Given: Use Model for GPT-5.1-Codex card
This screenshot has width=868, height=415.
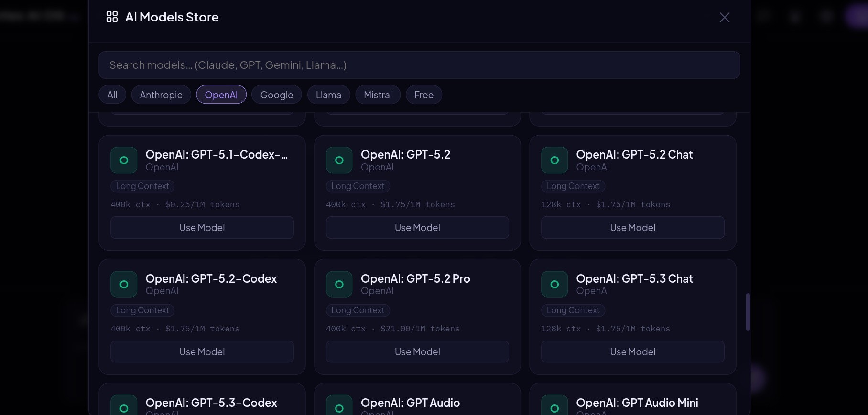Looking at the screenshot, I should [x=202, y=228].
